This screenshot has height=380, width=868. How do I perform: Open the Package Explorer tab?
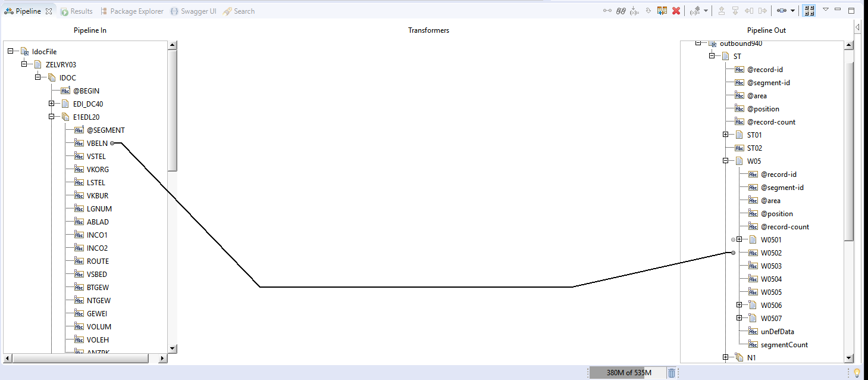point(131,11)
